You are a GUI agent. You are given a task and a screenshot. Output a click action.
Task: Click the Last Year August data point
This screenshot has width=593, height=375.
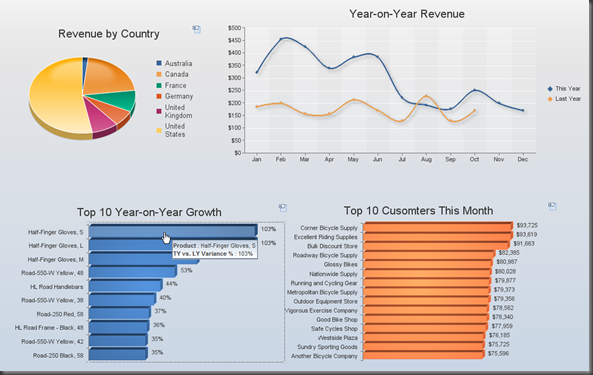click(x=426, y=96)
